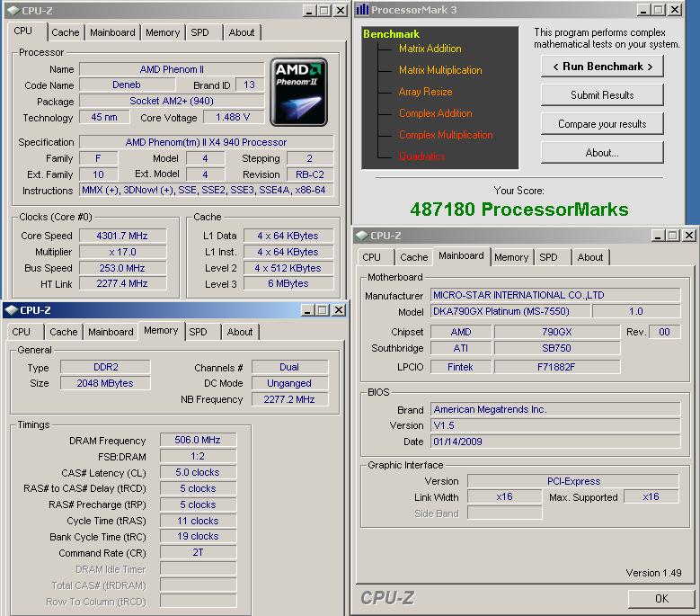Click the Code Name value Deneb
Screen dimensions: 700x616
[127, 85]
